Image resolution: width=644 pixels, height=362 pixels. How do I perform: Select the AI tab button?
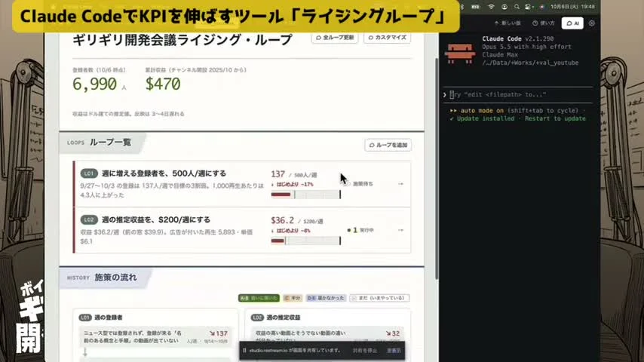tap(572, 23)
